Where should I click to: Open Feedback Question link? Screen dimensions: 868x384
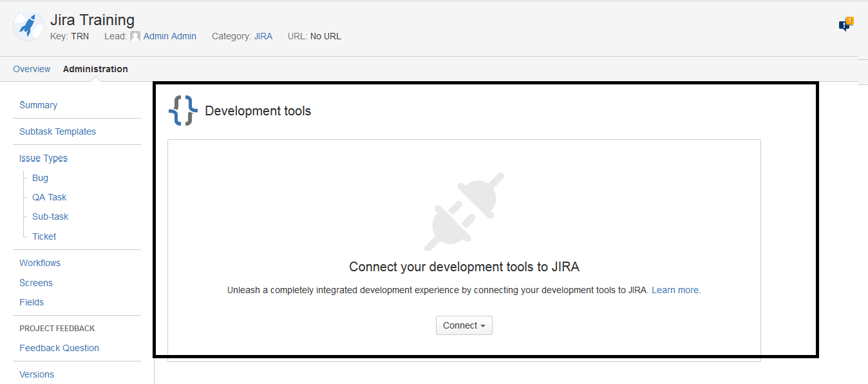point(59,348)
